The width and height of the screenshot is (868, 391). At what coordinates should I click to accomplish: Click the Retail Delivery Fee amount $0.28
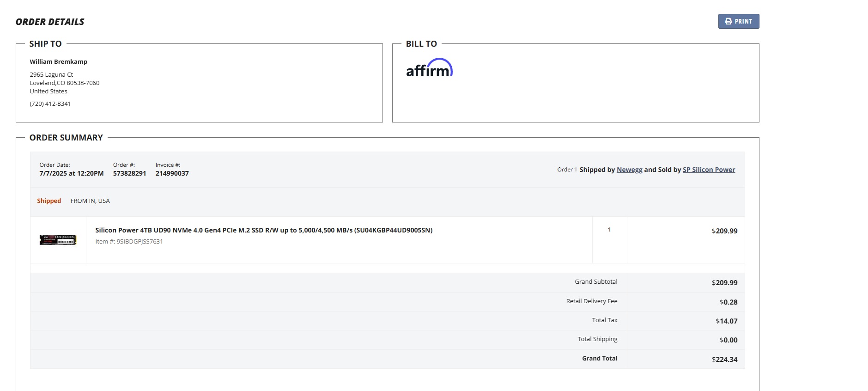[x=728, y=302]
